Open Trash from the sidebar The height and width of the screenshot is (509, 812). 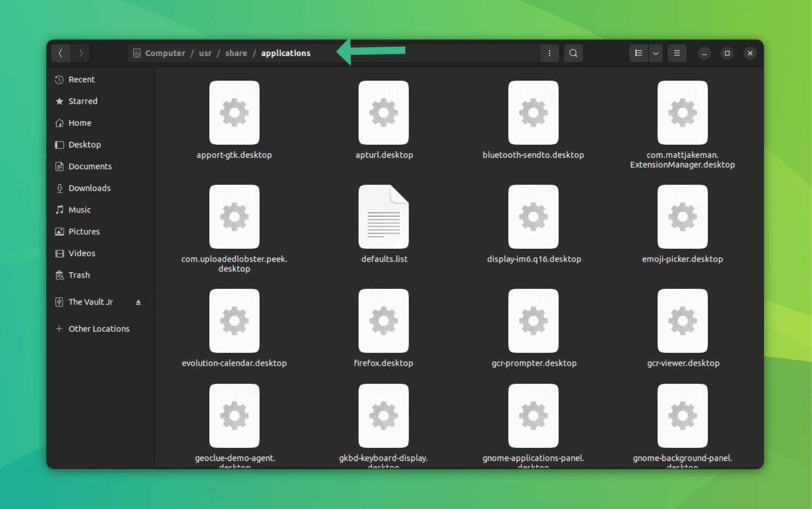click(79, 275)
